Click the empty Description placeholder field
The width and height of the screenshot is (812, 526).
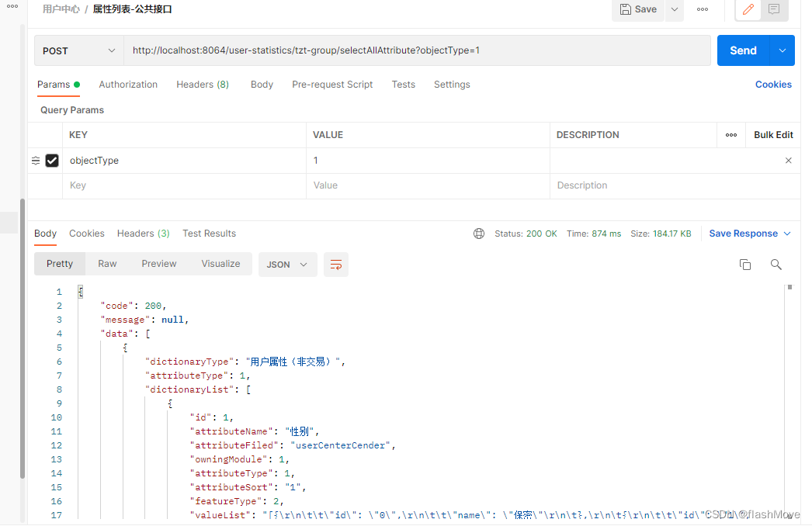[x=675, y=186]
